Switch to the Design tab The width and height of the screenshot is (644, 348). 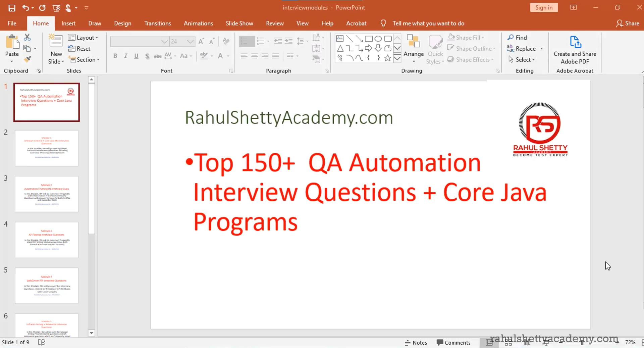coord(122,23)
